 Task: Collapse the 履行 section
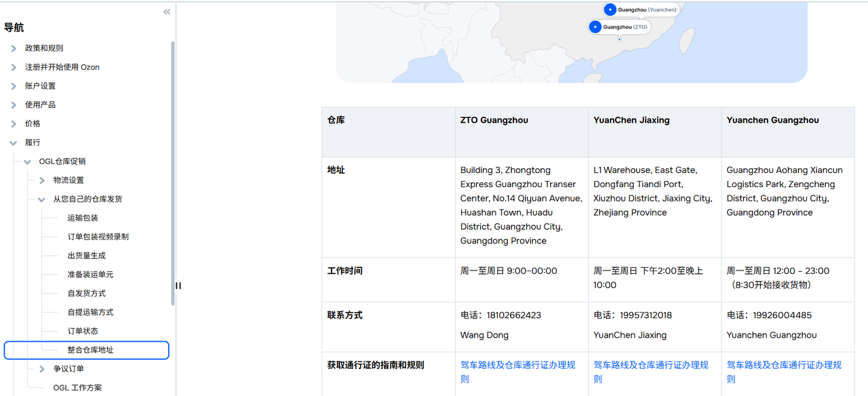(14, 143)
